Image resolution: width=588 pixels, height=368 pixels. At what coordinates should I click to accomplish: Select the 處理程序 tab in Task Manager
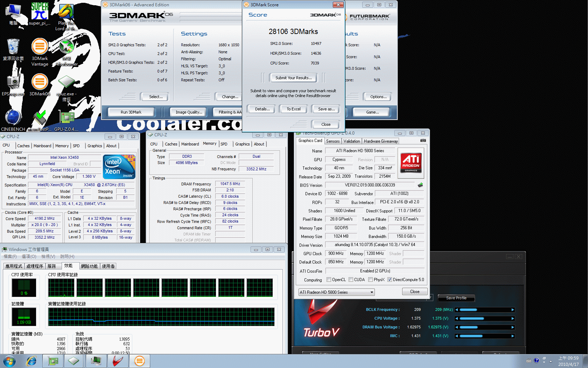[35, 266]
